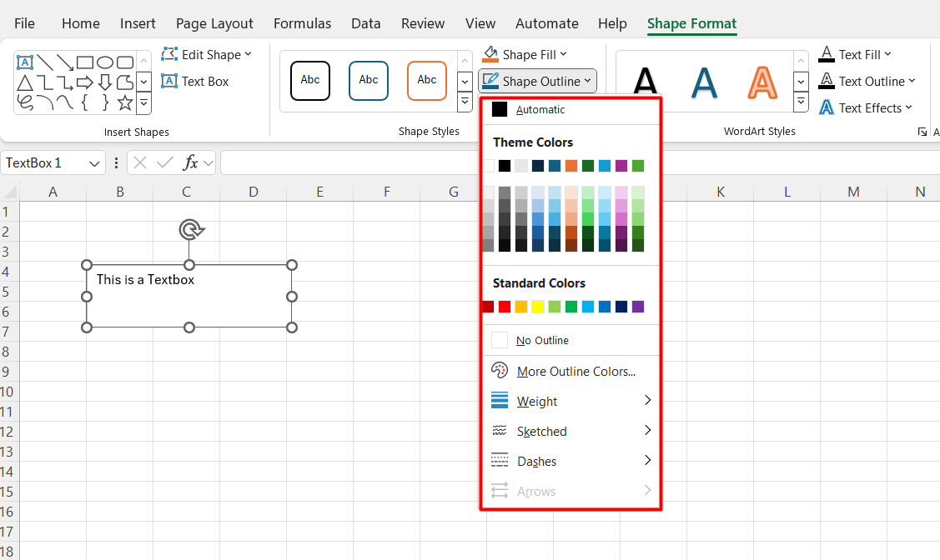Open More Outline Colors dialog
940x560 pixels.
(571, 371)
